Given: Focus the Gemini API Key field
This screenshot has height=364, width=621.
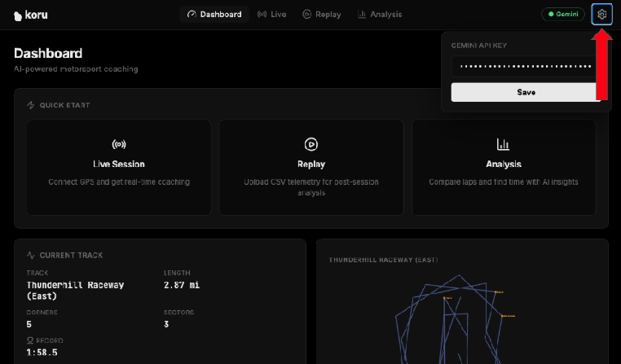Looking at the screenshot, I should pos(526,66).
